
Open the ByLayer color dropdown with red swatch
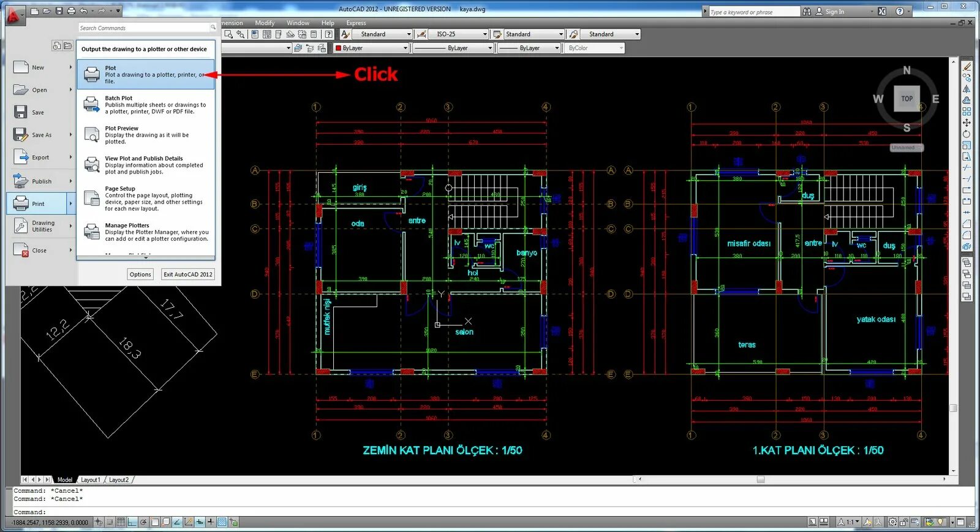coord(371,48)
